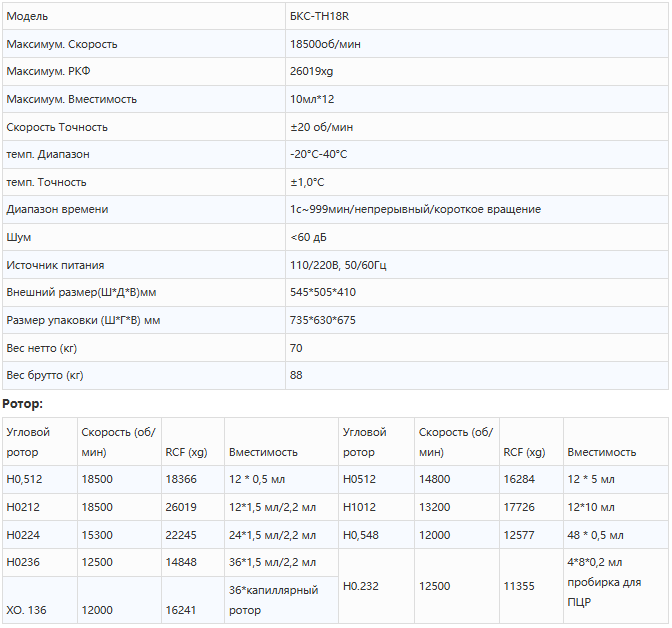This screenshot has width=672, height=628.
Task: Click the 26019xg maximum RCF value
Action: pyautogui.click(x=314, y=72)
